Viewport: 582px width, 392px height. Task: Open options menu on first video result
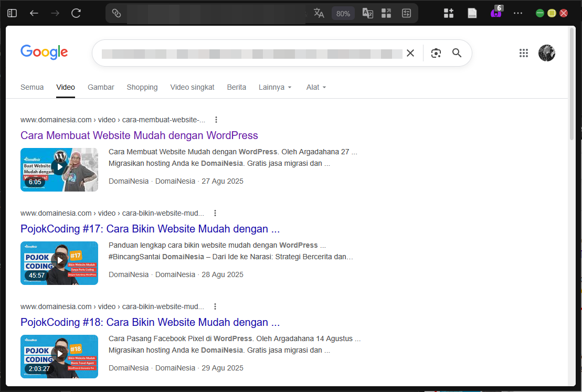(216, 120)
